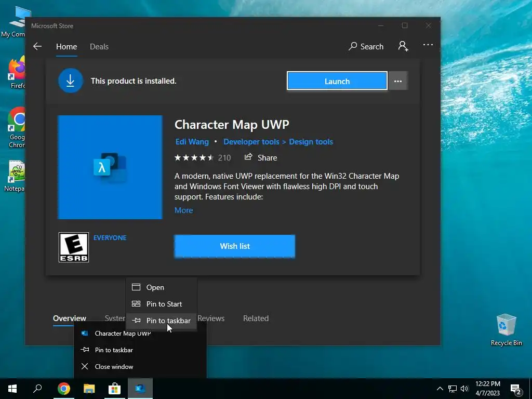532x399 pixels.
Task: Open more options next to Launch
Action: pyautogui.click(x=398, y=81)
